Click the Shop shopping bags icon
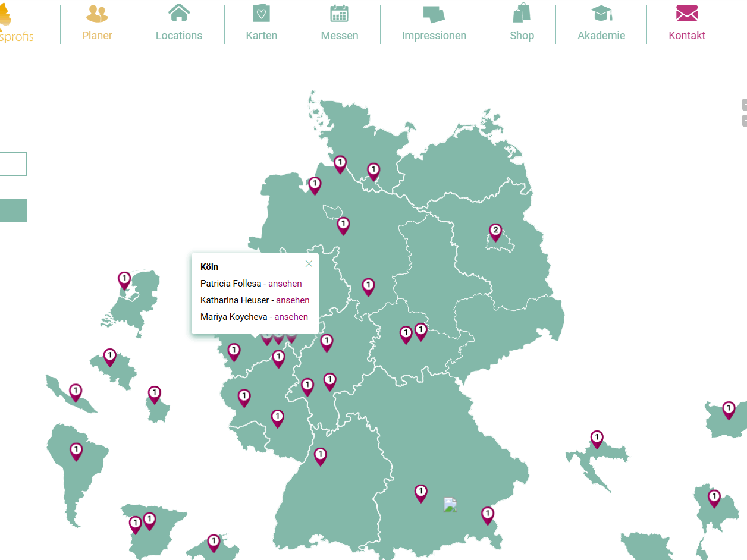Image resolution: width=747 pixels, height=560 pixels. tap(522, 13)
